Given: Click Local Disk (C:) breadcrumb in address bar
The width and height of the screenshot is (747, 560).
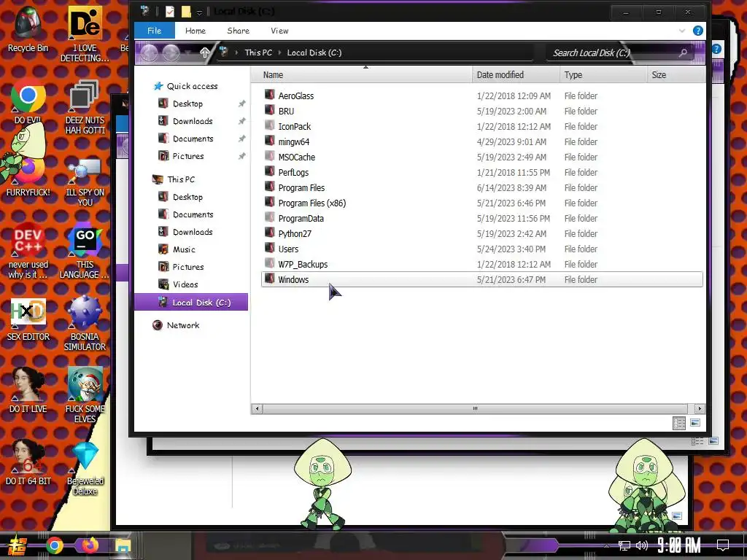Looking at the screenshot, I should [314, 52].
